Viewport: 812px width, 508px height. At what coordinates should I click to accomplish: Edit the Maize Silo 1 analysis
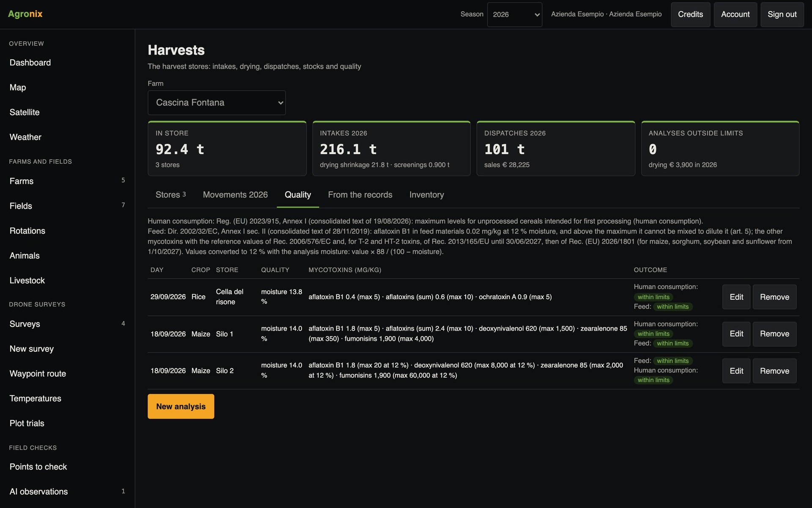(x=736, y=334)
